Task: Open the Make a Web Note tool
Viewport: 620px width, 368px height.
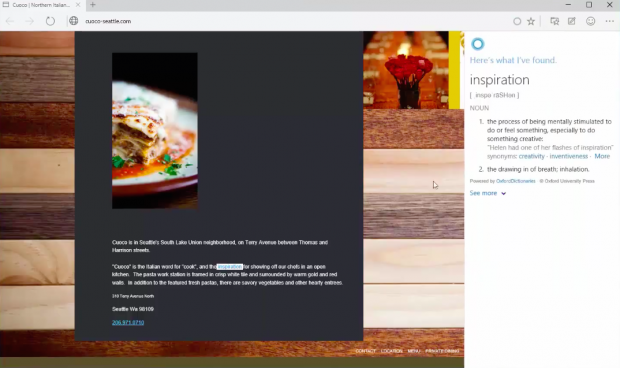Action: (572, 21)
